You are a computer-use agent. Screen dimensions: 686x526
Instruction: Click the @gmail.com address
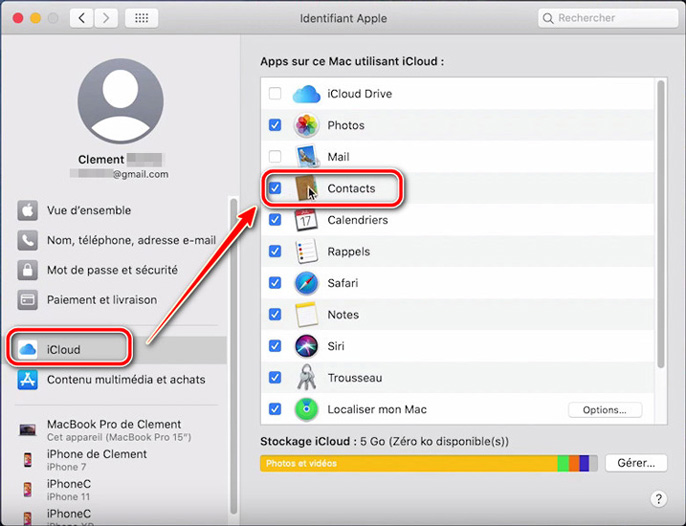coord(140,174)
